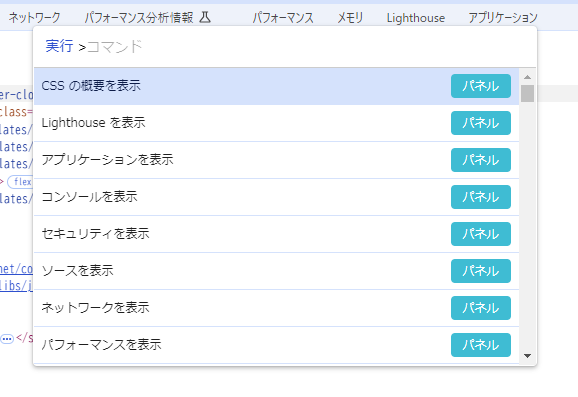Run the コンソールを表示 command

coord(276,197)
